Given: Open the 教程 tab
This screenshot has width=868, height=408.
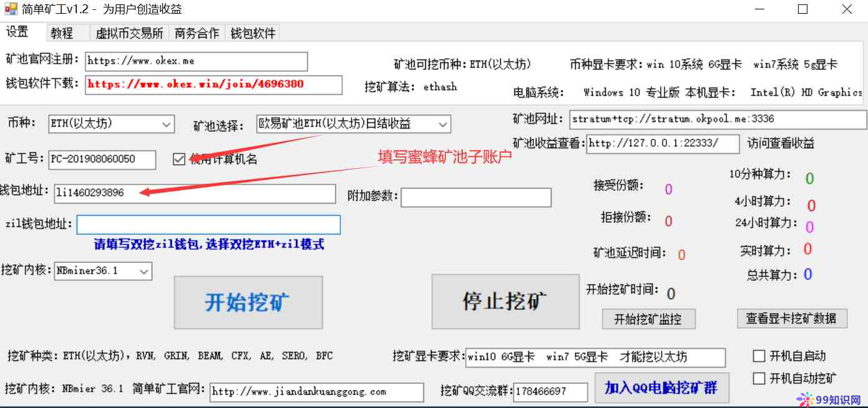Looking at the screenshot, I should [62, 33].
